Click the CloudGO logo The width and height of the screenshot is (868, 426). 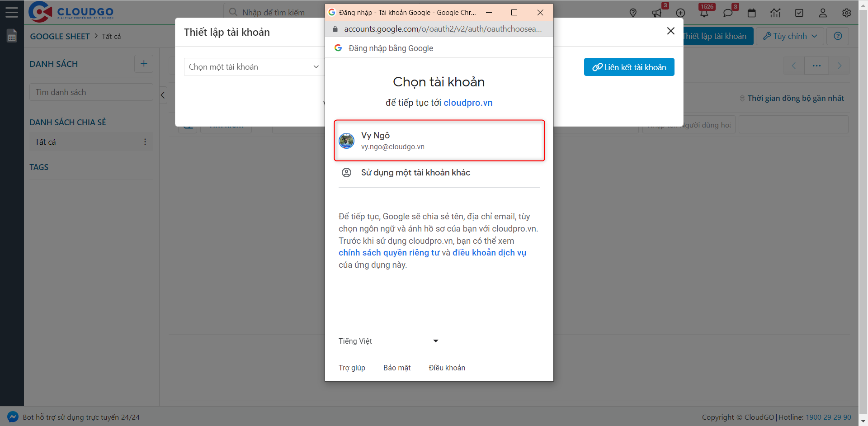(70, 12)
